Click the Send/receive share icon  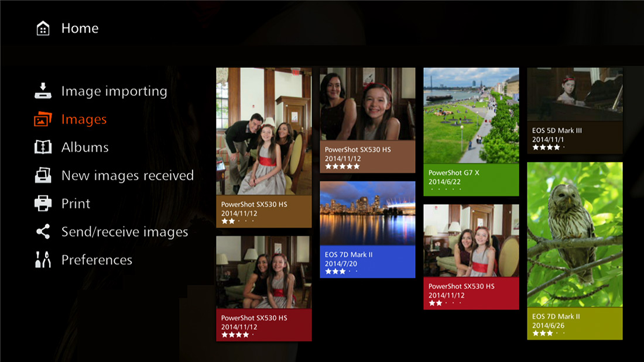[x=43, y=232]
